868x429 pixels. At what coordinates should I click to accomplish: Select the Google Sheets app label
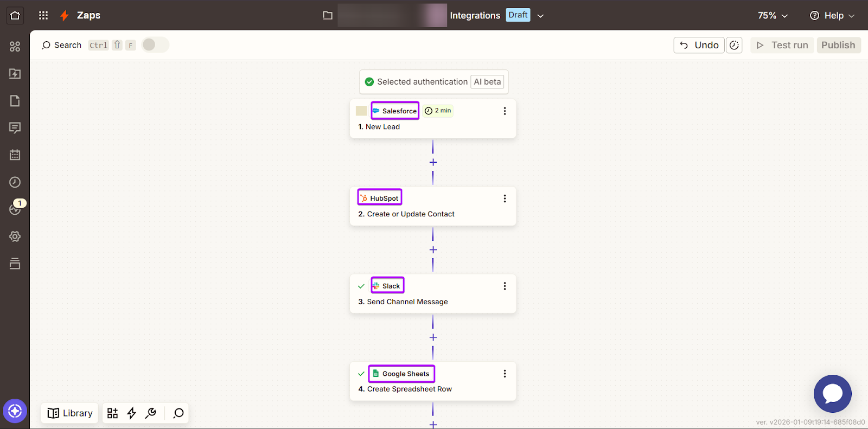[x=401, y=374]
